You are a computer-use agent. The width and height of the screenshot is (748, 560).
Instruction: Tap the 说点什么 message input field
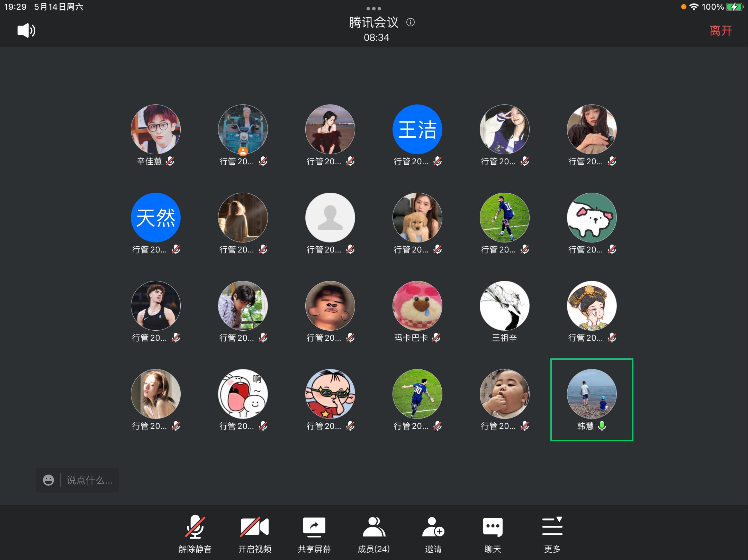(x=89, y=480)
